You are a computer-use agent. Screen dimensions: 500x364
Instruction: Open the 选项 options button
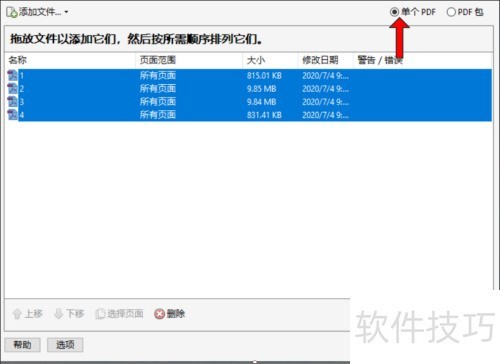[65, 345]
